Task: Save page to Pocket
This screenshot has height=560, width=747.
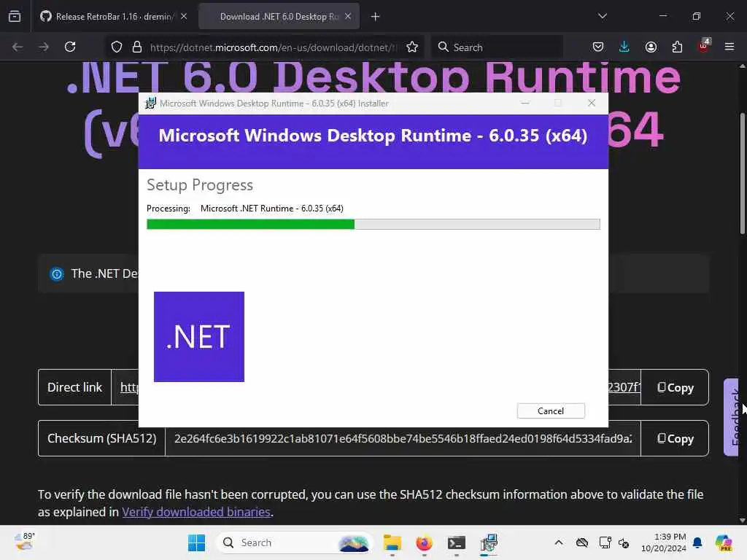Action: tap(598, 47)
